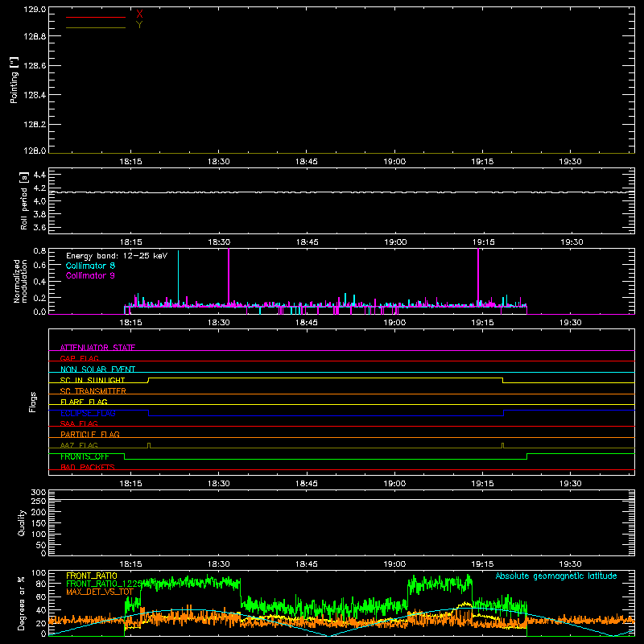Click the SAA_FLAG label
Image resolution: width=644 pixels, height=644 pixels.
click(x=79, y=423)
